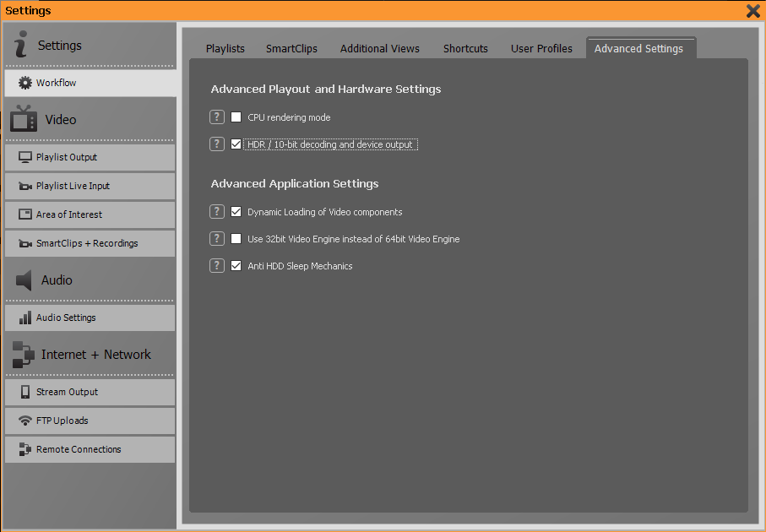Click 'HDR / 10-bit decoding and device output' label
The image size is (766, 532).
pos(329,144)
